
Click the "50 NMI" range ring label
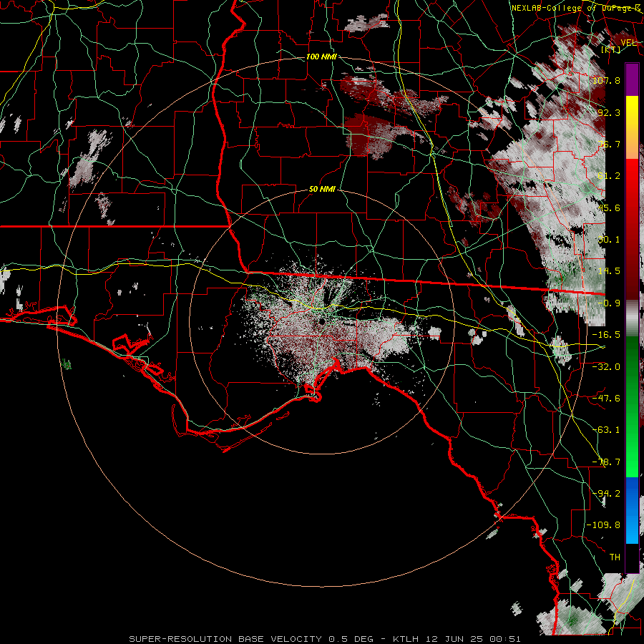[x=322, y=189]
